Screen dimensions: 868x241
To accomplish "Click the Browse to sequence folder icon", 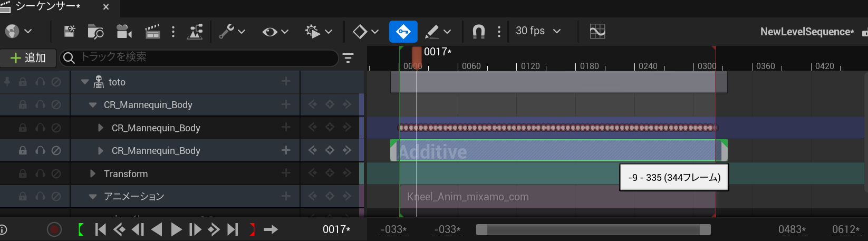I will click(95, 32).
